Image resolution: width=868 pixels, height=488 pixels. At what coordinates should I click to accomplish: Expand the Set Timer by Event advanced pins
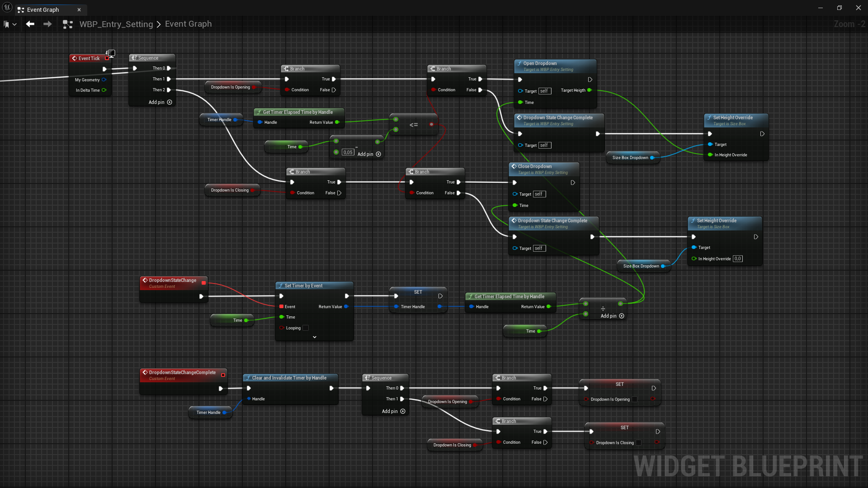[x=315, y=337]
